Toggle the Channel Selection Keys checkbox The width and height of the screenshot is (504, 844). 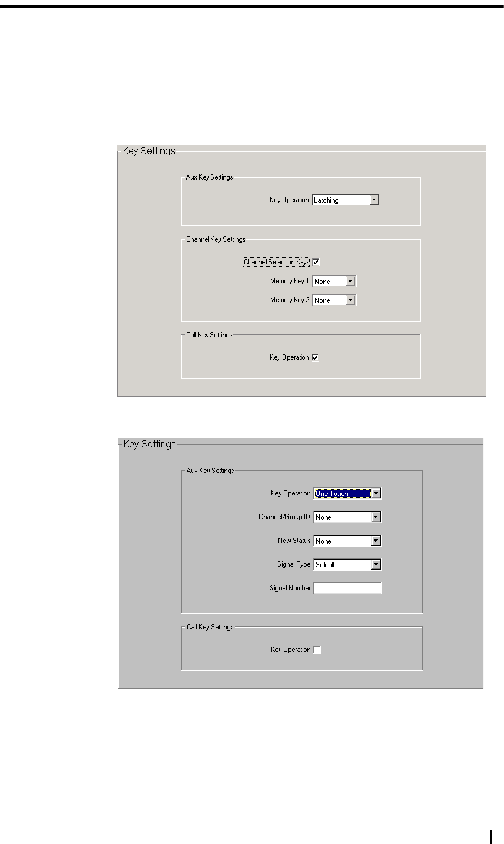tap(316, 262)
